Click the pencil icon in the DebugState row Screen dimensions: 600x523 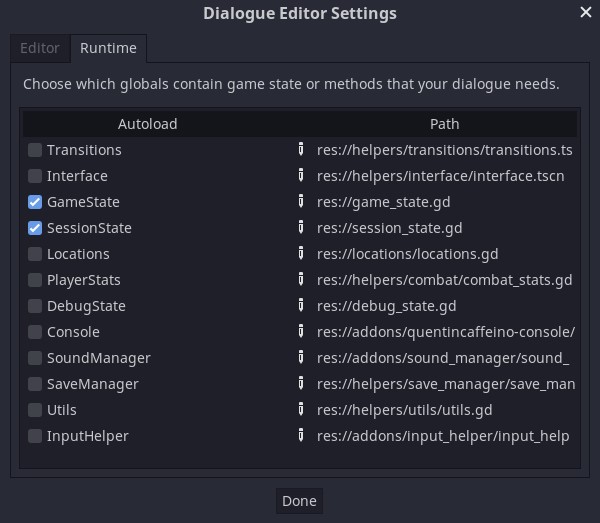[x=301, y=305]
